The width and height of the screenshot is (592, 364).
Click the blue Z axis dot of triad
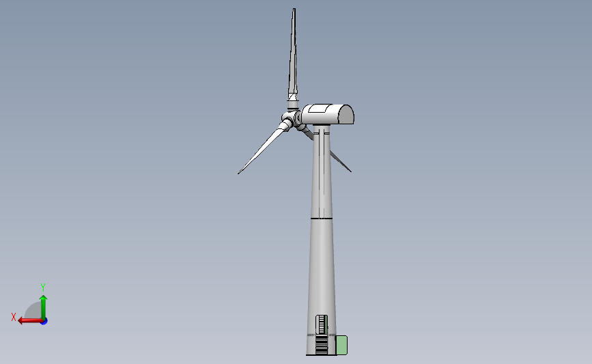coord(44,322)
